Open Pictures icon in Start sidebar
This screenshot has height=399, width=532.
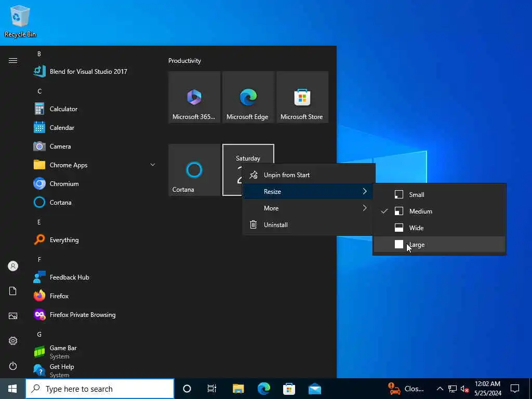coord(13,316)
